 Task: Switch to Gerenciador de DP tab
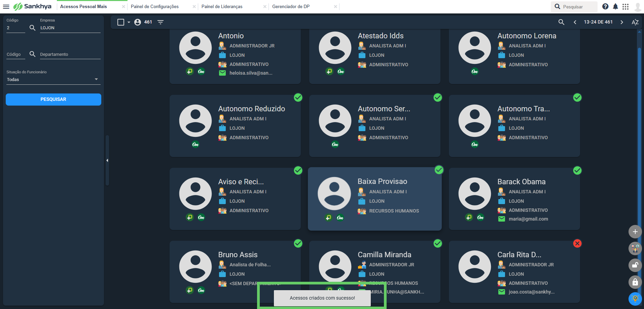291,6
